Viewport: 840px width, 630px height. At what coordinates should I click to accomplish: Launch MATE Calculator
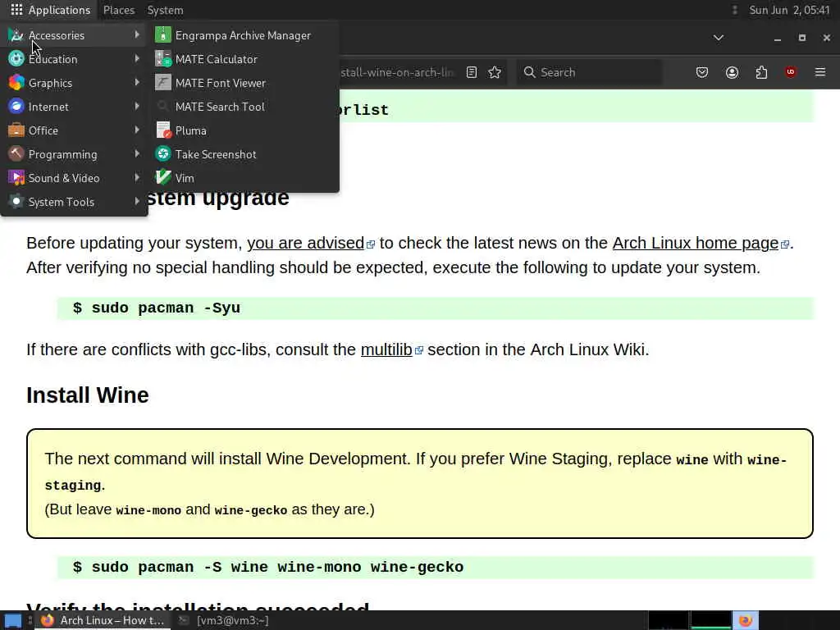pyautogui.click(x=244, y=59)
